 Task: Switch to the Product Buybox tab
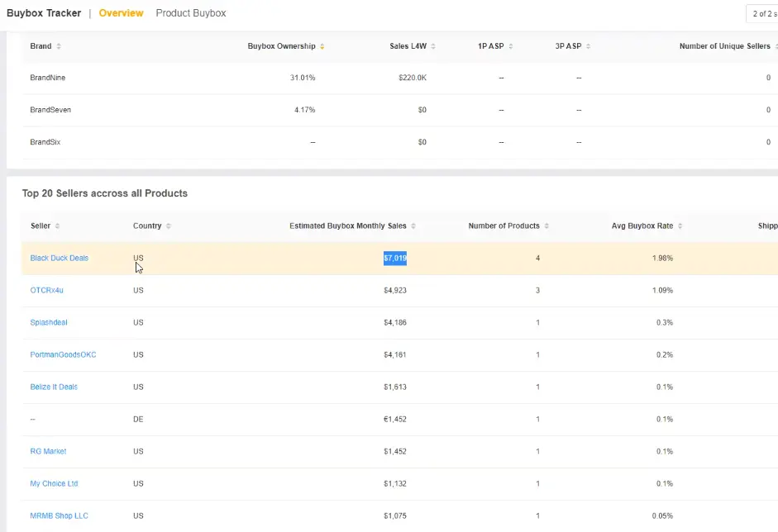tap(190, 13)
